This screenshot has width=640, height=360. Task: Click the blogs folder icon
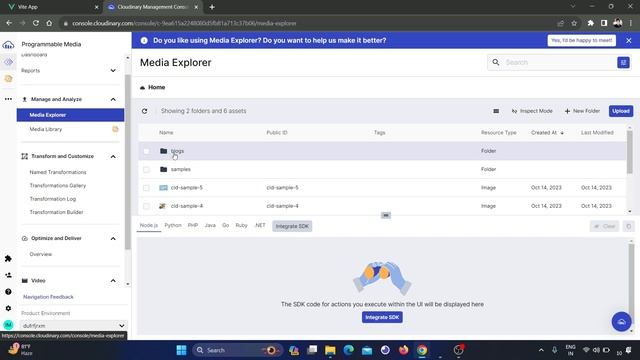point(164,151)
